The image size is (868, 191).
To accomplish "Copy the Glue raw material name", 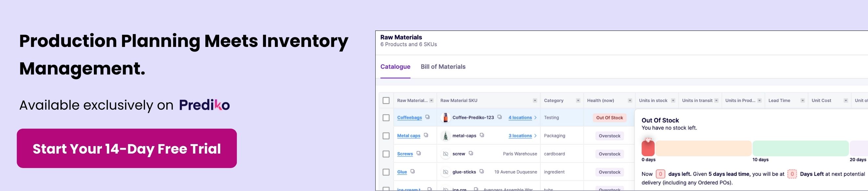I will (412, 171).
